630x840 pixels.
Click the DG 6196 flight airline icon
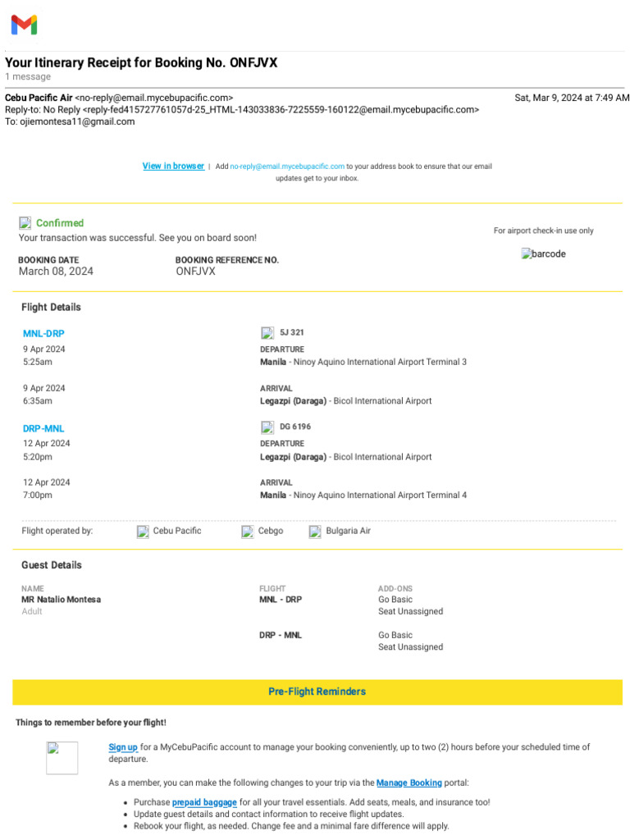coord(267,427)
